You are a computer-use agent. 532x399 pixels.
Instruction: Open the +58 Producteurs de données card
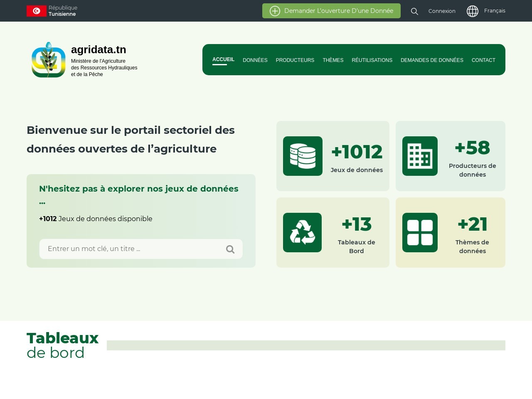[x=451, y=156]
